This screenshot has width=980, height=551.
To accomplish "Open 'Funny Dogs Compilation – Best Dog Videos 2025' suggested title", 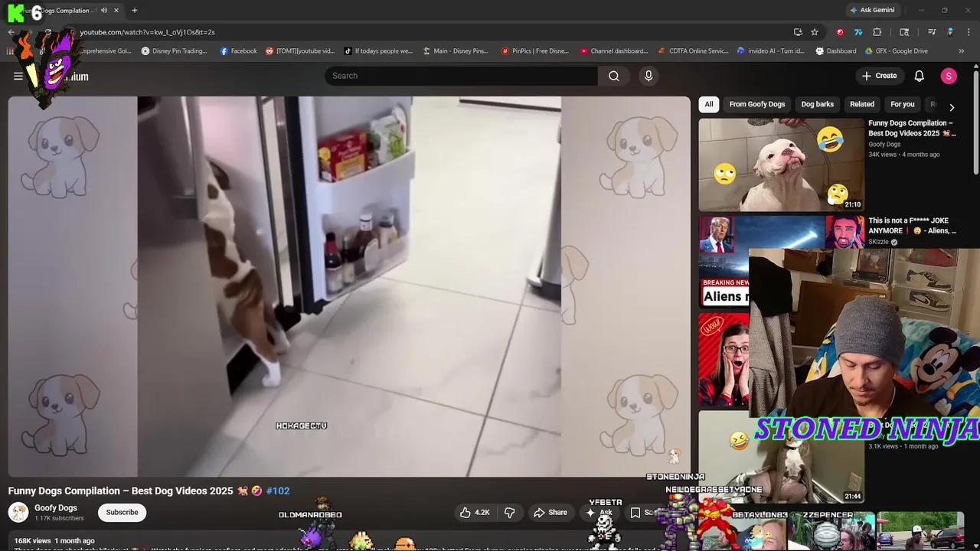I will coord(912,128).
